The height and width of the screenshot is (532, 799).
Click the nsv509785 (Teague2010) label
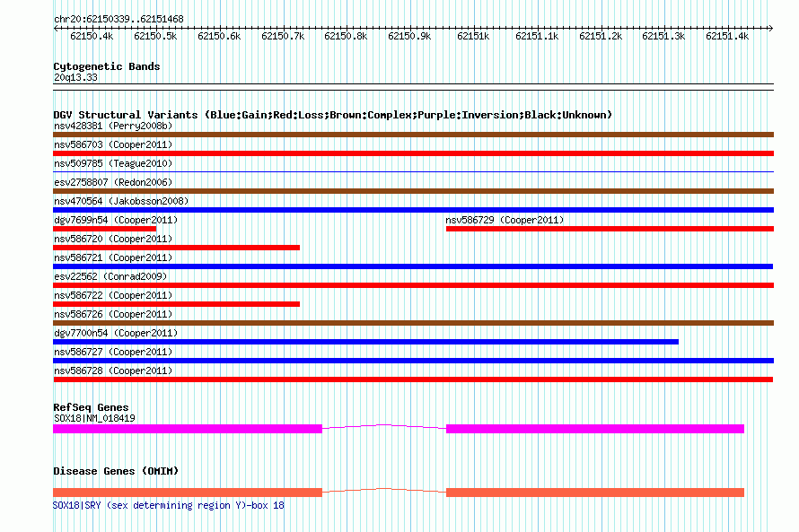(113, 163)
